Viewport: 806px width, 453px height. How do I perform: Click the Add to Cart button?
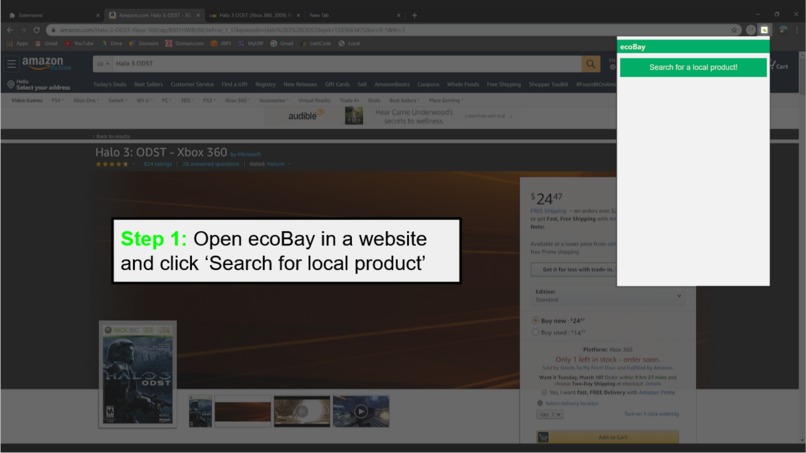[608, 437]
